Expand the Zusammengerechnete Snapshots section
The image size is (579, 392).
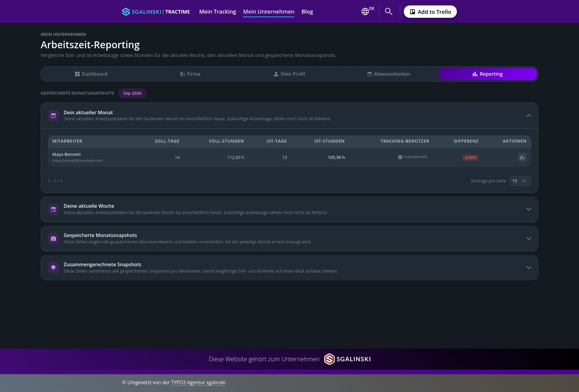point(529,267)
